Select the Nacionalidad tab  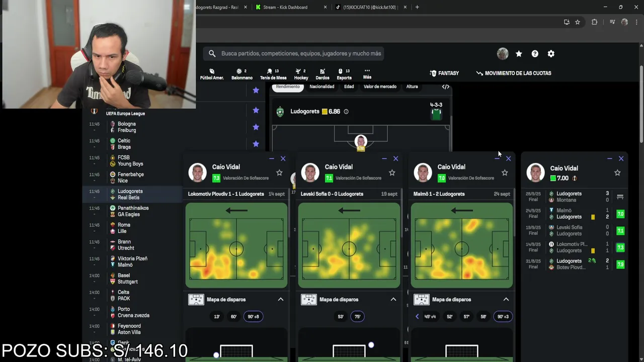coord(322,87)
